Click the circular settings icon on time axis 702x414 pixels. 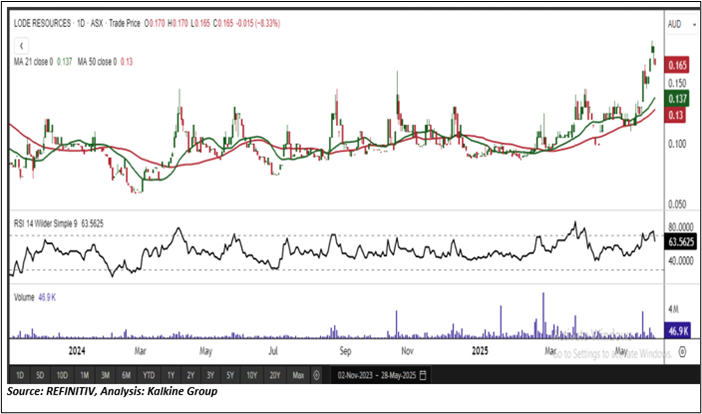pyautogui.click(x=682, y=351)
